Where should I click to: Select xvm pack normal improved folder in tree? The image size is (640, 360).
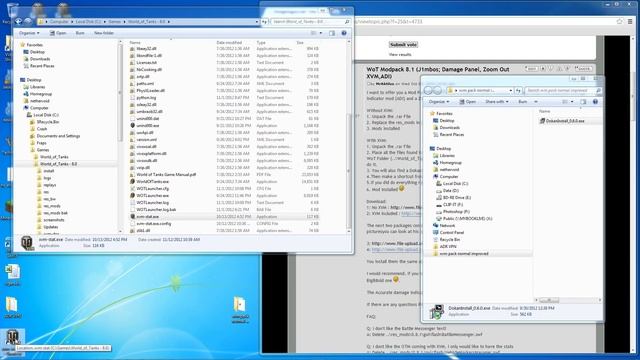click(464, 253)
